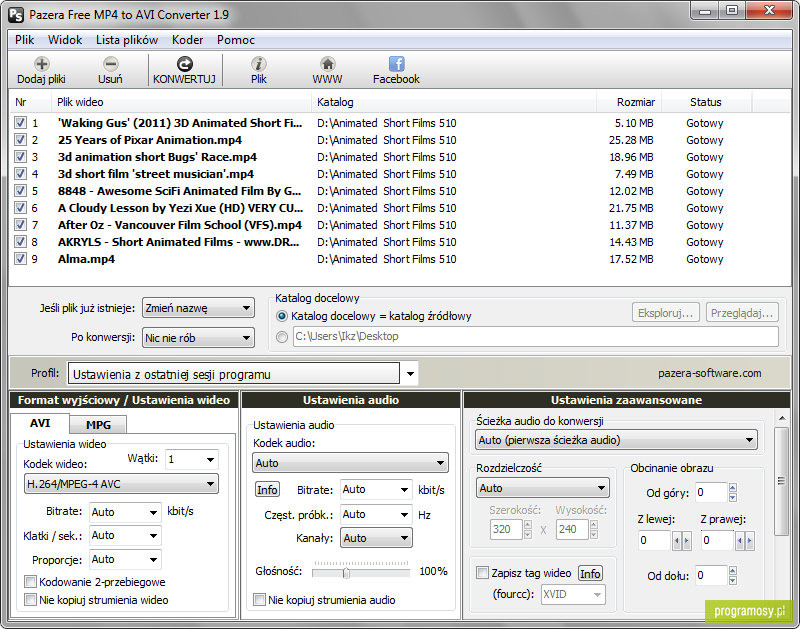Select the AVI tab

(40, 423)
